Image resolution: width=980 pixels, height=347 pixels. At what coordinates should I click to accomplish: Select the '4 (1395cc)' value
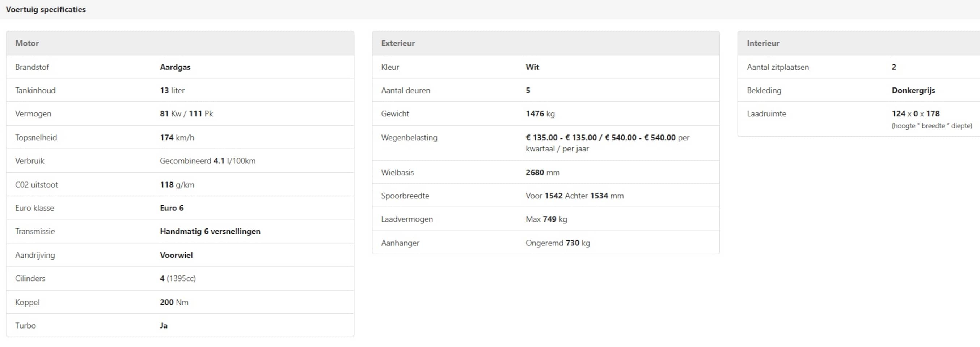[x=178, y=278]
